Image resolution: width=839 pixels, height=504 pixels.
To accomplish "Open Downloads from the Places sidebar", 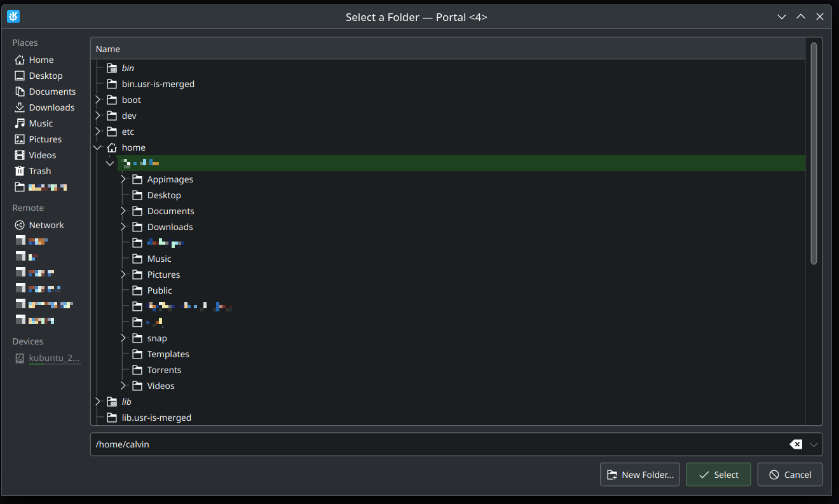I will 51,107.
